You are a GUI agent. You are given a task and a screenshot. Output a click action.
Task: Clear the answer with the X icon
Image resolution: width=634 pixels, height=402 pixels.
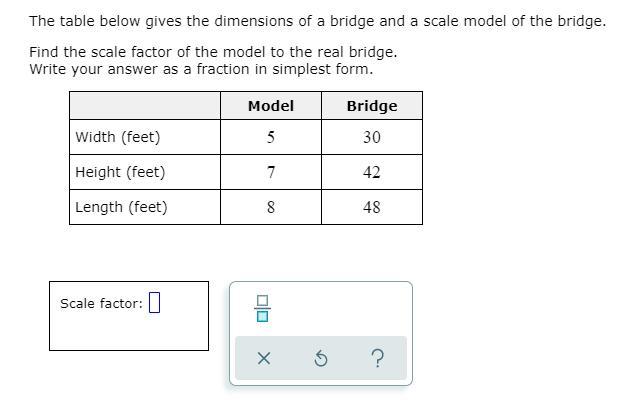pos(263,359)
